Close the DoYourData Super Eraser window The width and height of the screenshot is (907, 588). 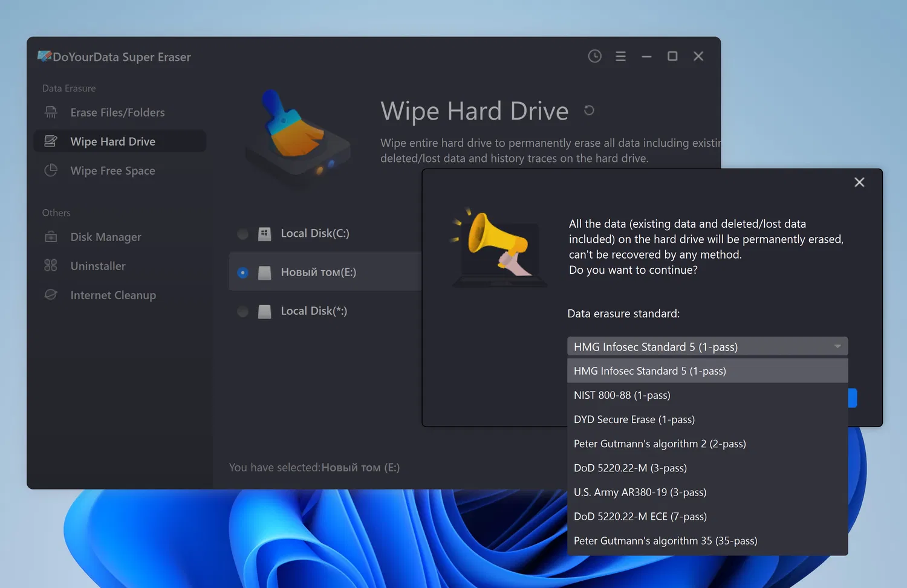[698, 56]
